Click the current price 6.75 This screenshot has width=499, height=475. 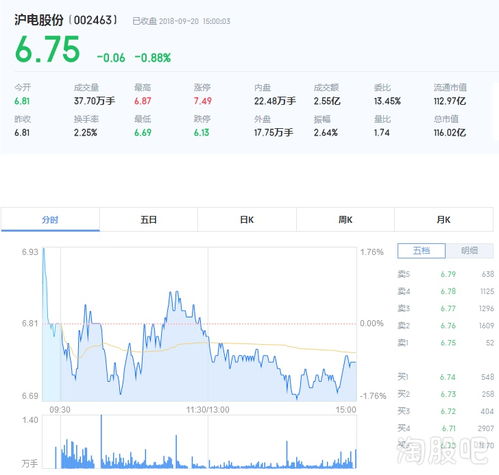48,50
